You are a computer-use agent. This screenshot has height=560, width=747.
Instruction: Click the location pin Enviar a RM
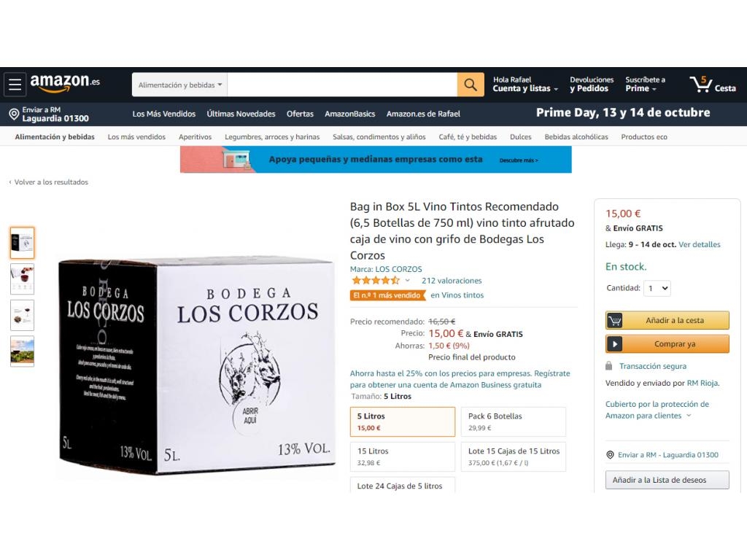15,114
